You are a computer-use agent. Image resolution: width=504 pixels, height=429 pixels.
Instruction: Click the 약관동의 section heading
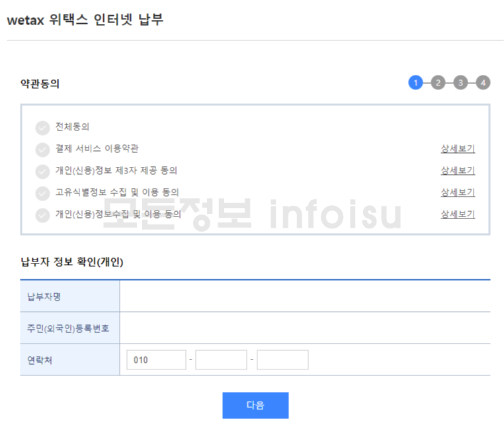[40, 83]
